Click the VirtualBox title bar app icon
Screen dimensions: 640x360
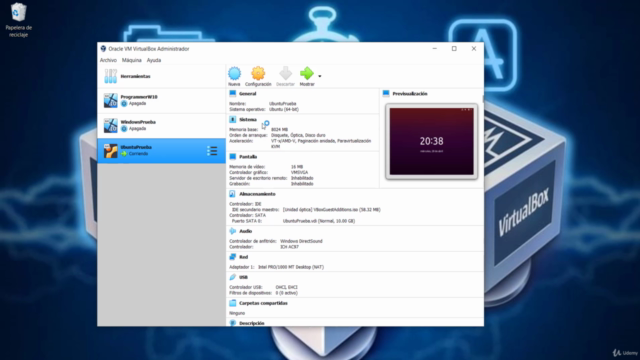[x=103, y=49]
